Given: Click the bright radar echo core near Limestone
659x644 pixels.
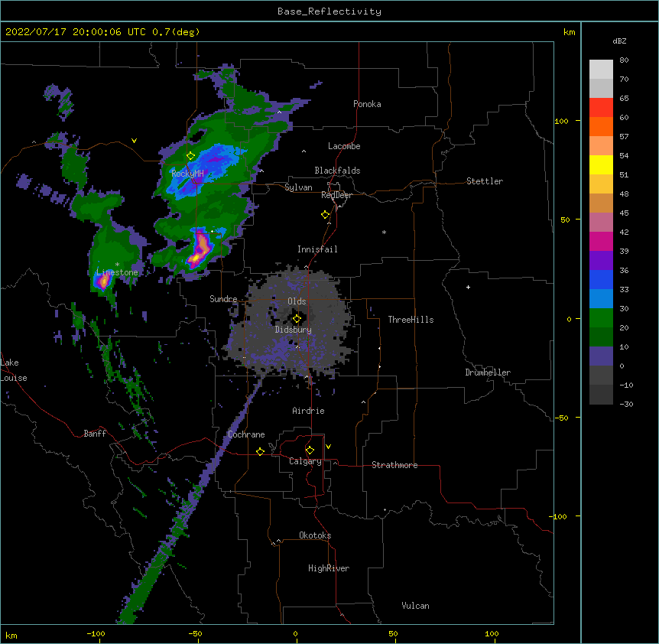Looking at the screenshot, I should 102,282.
